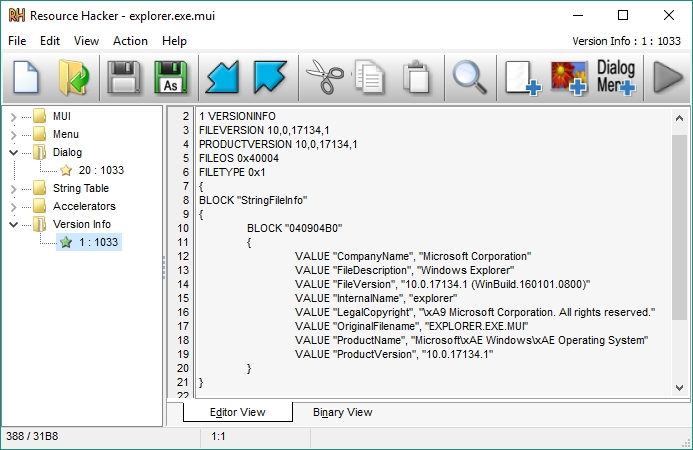Click the Add image resource flower icon
Viewport: 693px width, 450px height.
569,78
